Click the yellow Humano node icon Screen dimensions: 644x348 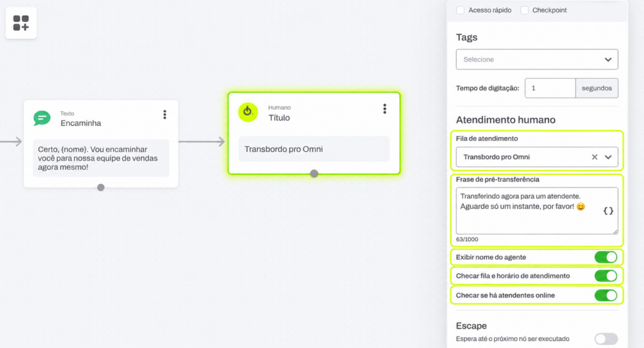248,112
